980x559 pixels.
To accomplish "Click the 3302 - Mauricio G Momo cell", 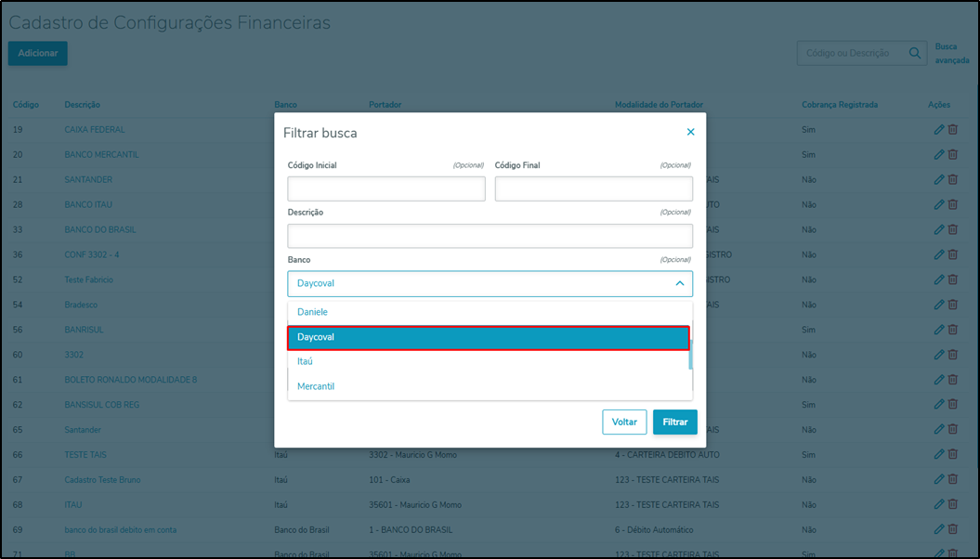I will click(x=412, y=455).
